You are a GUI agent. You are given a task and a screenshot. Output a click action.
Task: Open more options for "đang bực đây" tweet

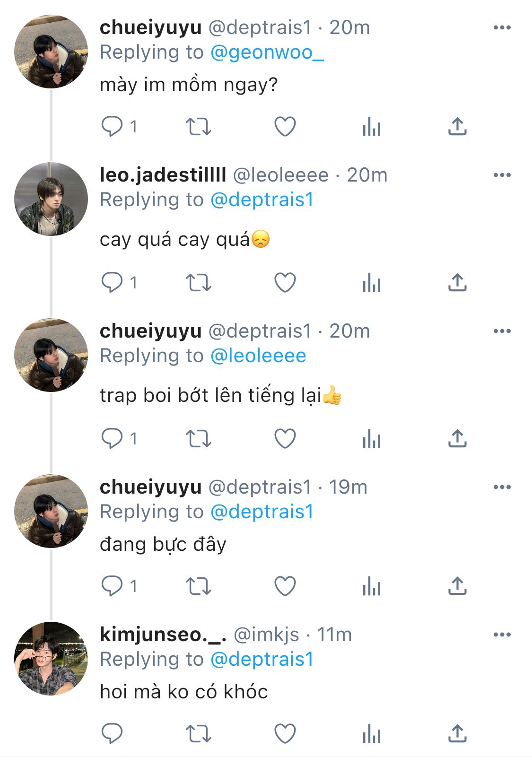click(x=502, y=487)
